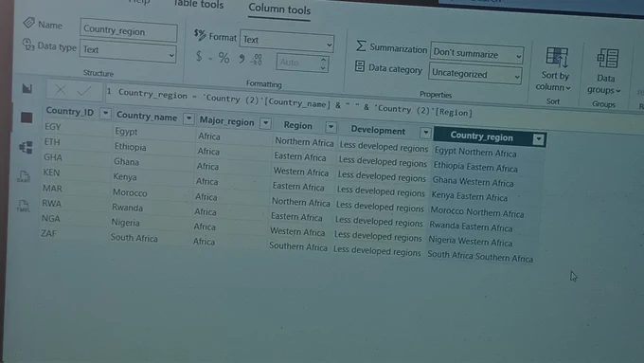644x363 pixels.
Task: Select 'Morocco Northern Africa' cell
Action: [x=477, y=212]
